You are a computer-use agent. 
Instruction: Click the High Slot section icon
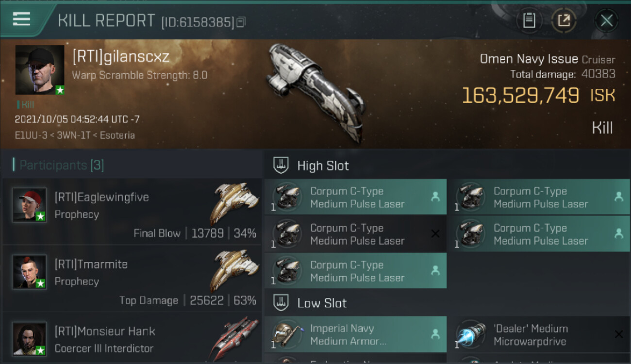pyautogui.click(x=281, y=165)
